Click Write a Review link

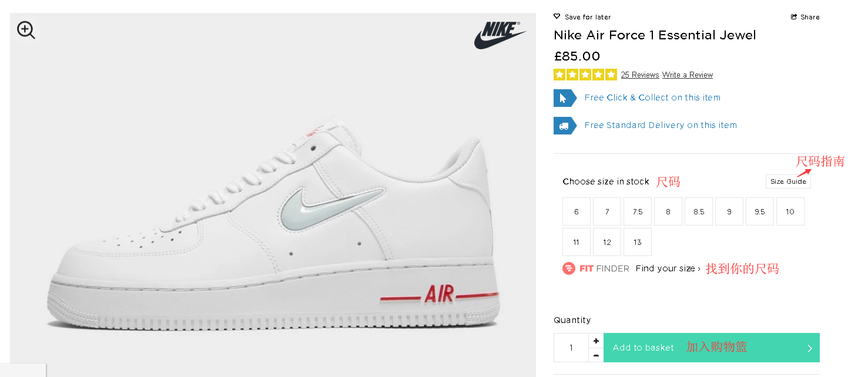point(688,75)
